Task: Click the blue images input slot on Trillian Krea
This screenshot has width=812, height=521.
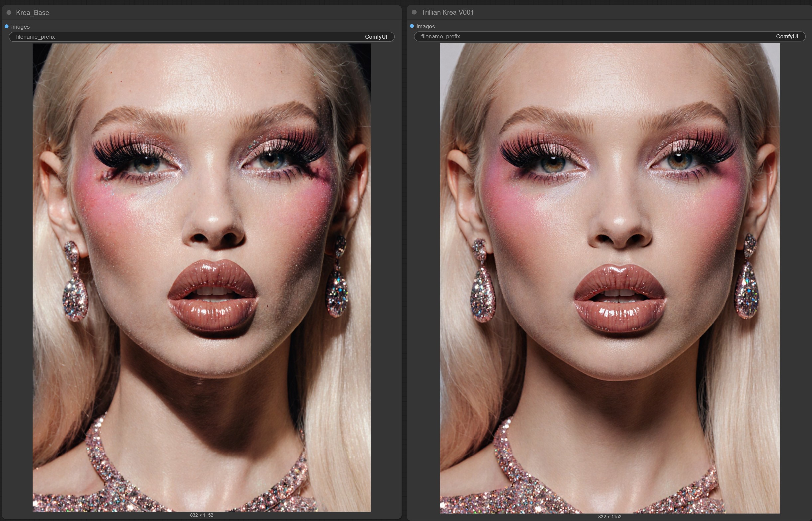Action: click(412, 26)
